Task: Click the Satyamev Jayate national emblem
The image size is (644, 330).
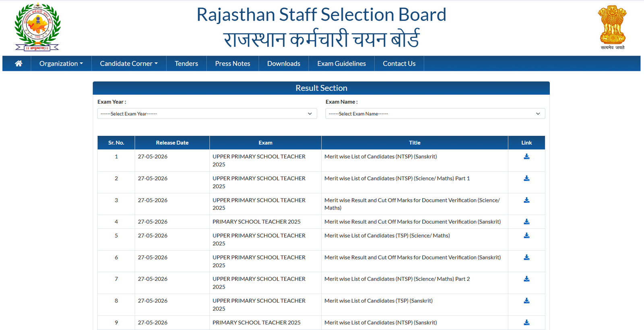Action: point(612,27)
